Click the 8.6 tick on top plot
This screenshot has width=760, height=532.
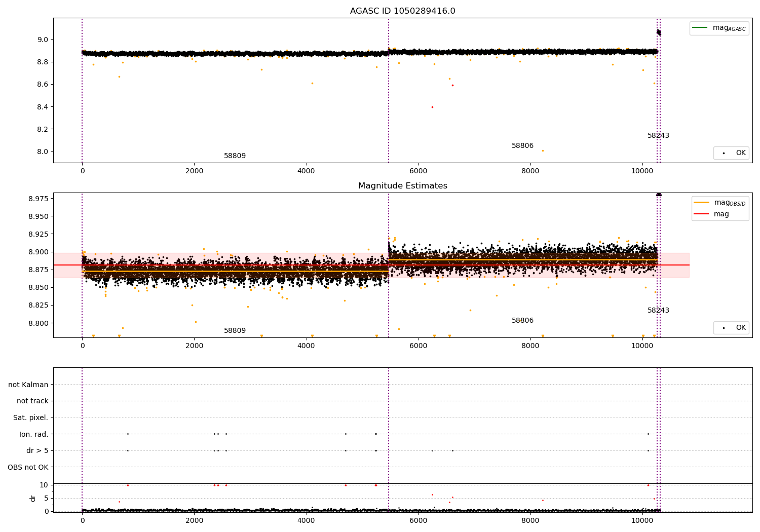(43, 84)
